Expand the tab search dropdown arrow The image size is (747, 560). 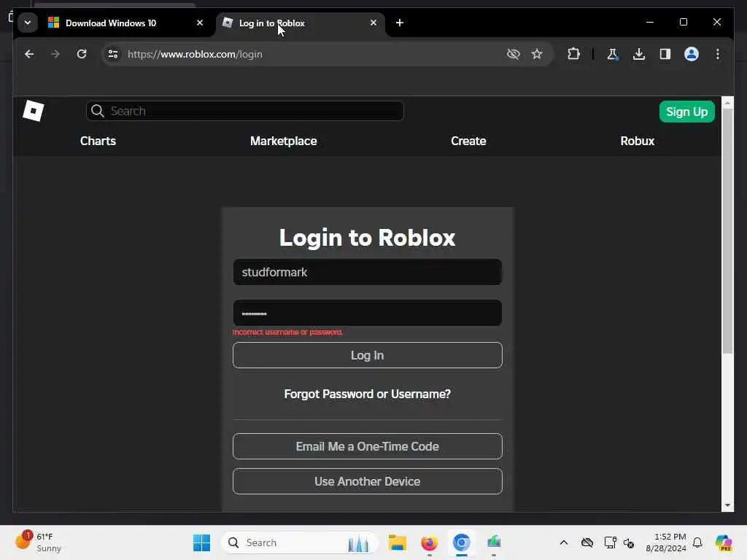[28, 23]
